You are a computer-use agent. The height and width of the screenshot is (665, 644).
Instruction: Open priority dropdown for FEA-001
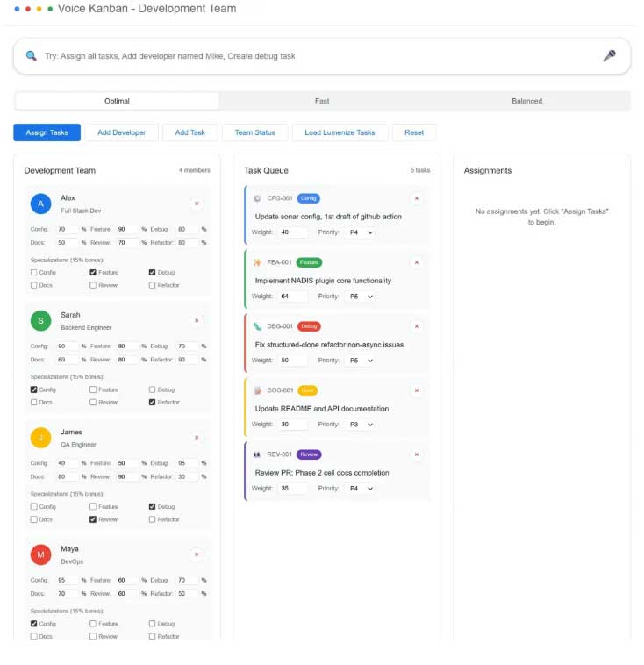pos(361,297)
